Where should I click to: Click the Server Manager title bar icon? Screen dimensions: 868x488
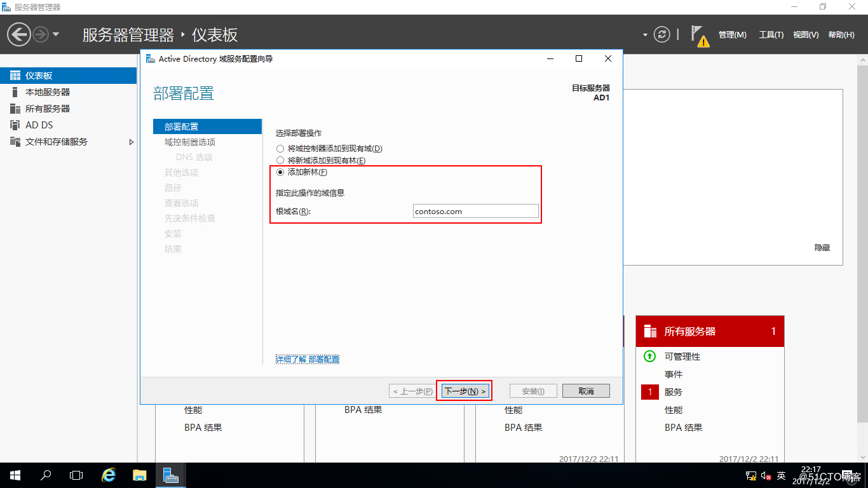point(6,7)
